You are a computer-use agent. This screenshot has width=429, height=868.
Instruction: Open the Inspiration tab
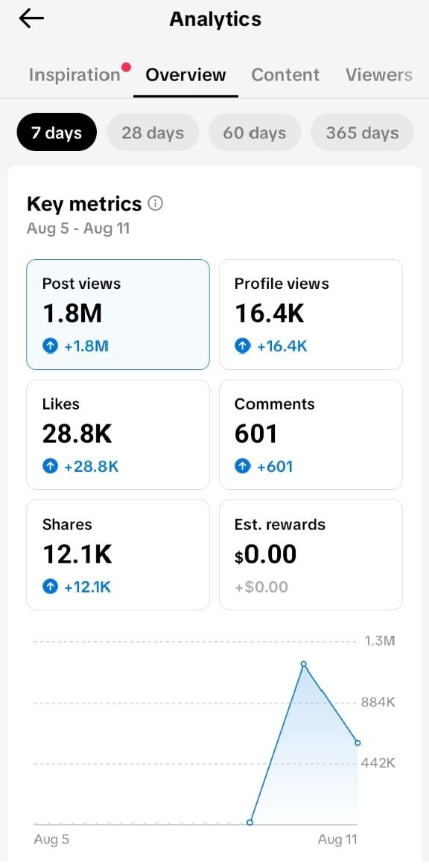point(74,75)
